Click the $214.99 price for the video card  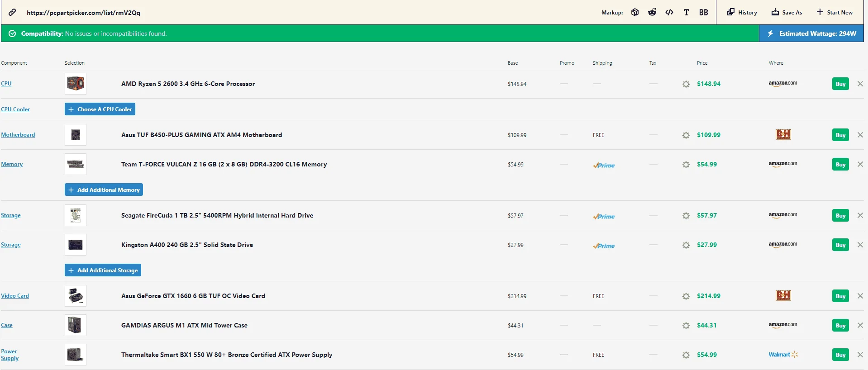click(x=709, y=296)
